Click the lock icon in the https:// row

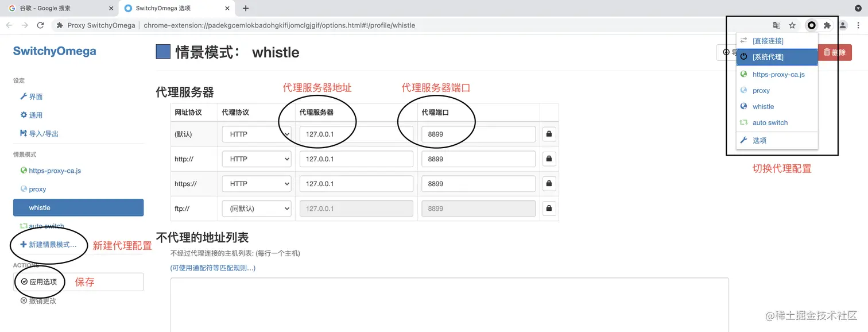(x=549, y=184)
